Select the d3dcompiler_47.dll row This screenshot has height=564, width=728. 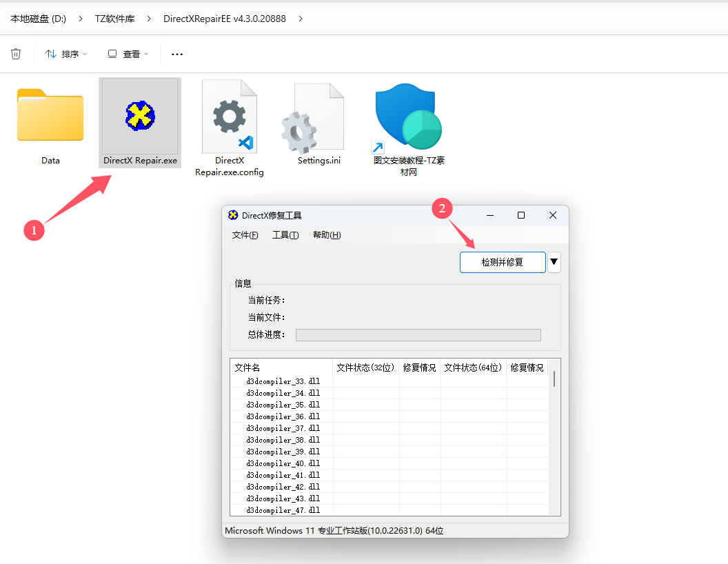[x=390, y=510]
